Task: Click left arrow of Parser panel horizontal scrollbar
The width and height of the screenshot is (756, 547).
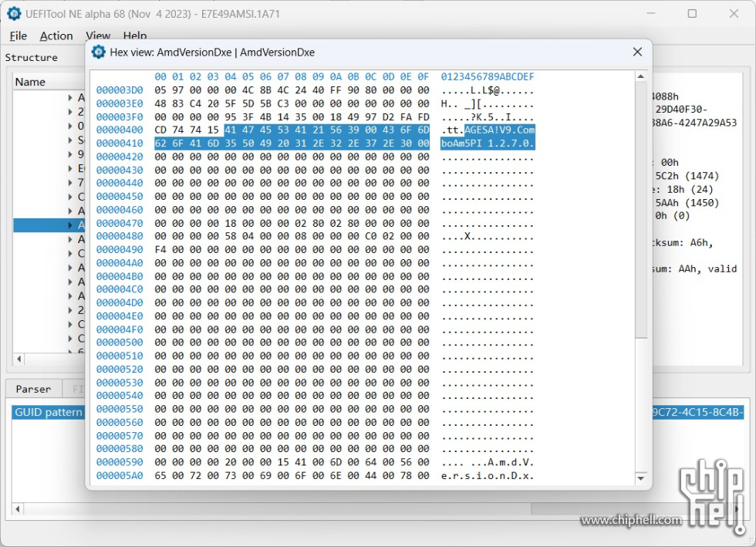Action: 19,509
